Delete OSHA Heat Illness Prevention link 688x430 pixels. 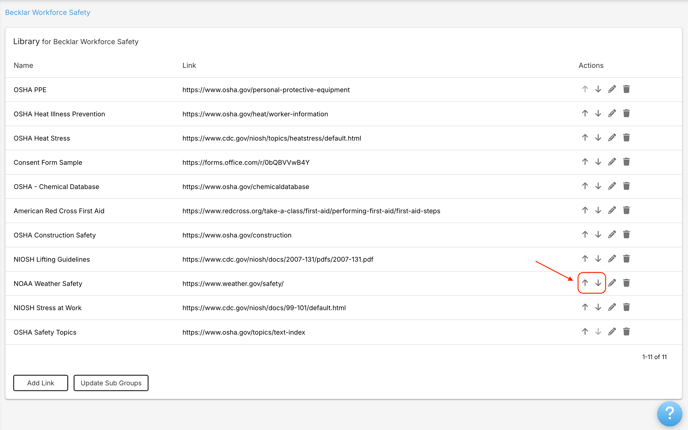[x=627, y=113]
